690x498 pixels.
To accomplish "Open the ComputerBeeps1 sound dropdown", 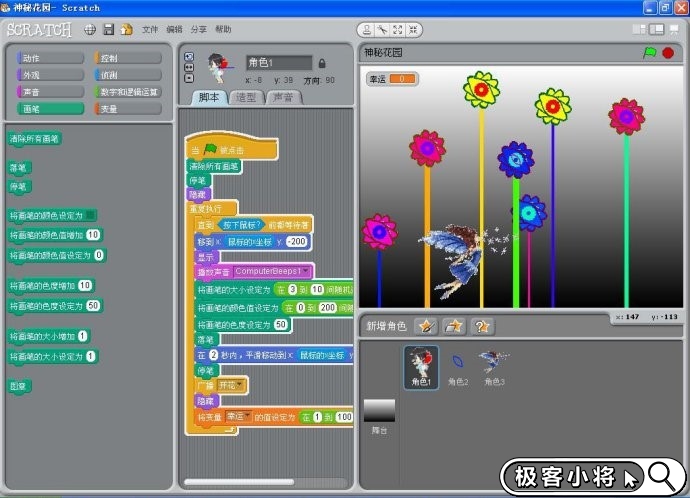I will (304, 271).
